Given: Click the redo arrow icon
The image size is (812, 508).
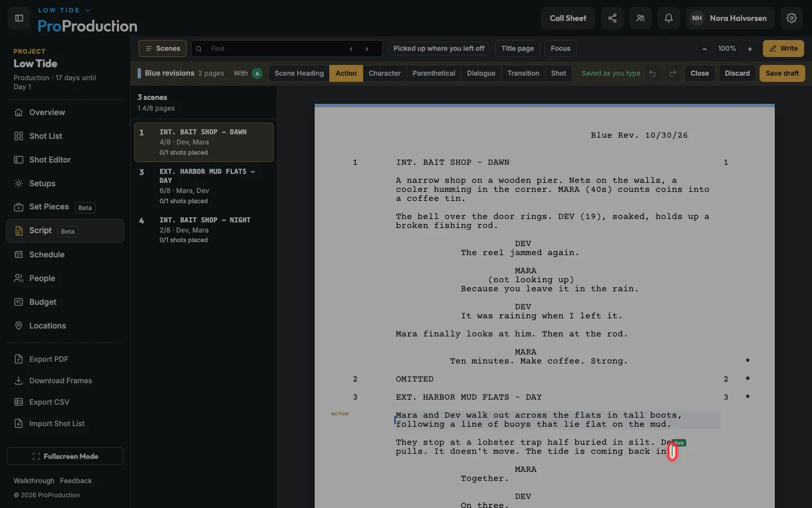Looking at the screenshot, I should tap(673, 73).
